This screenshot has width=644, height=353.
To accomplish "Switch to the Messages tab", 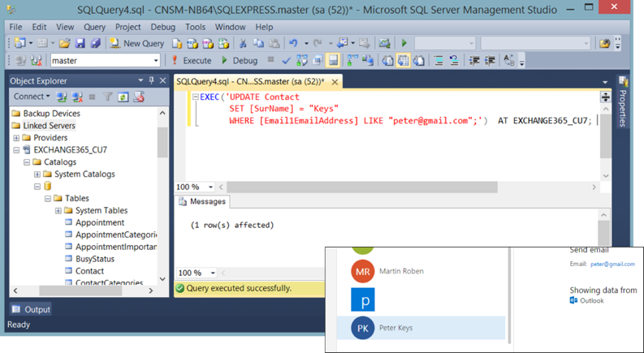I will [x=202, y=201].
